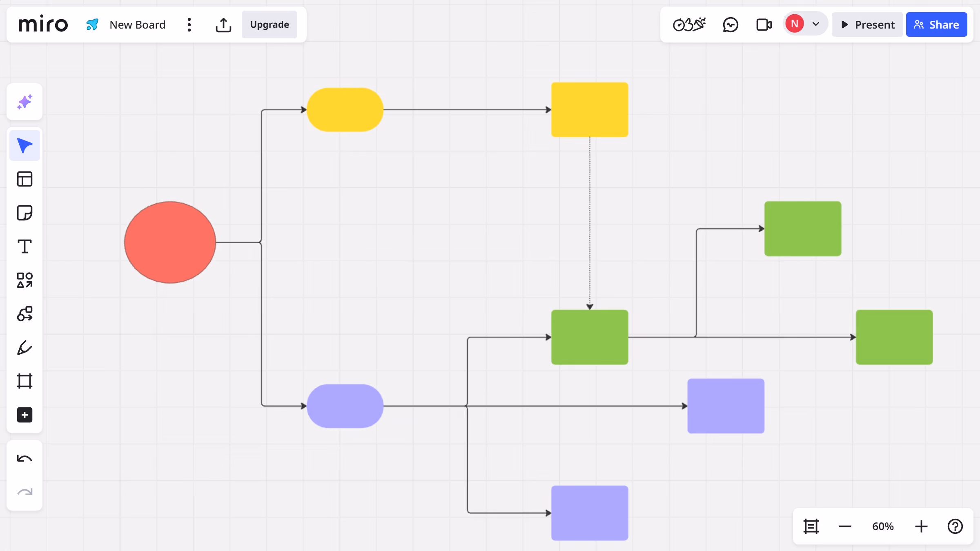Open the help question mark icon

pos(955,527)
